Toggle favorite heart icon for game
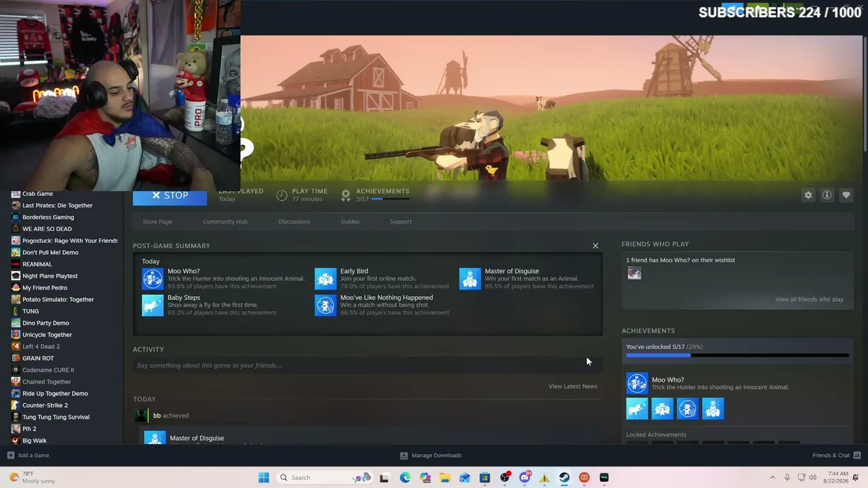Viewport: 868px width, 488px height. tap(846, 195)
